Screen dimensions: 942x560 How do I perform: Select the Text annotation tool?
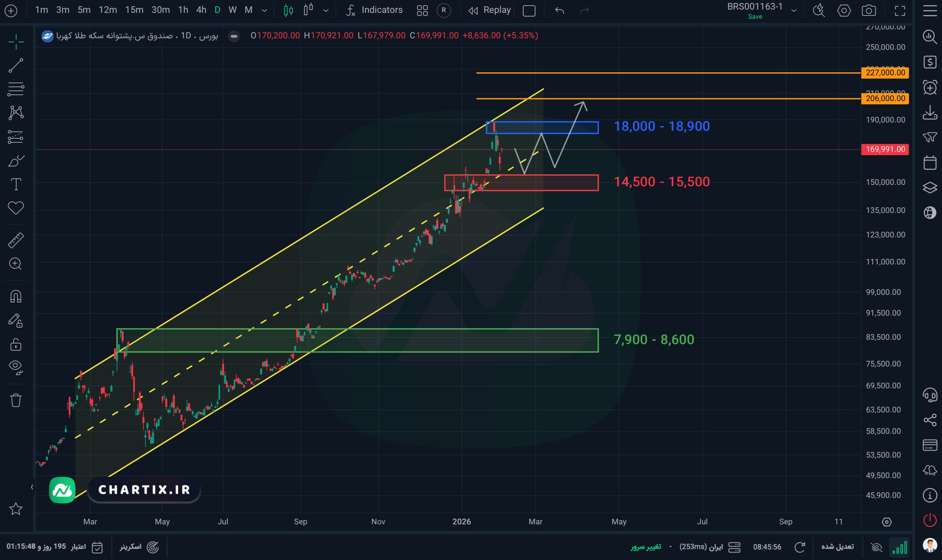[15, 185]
